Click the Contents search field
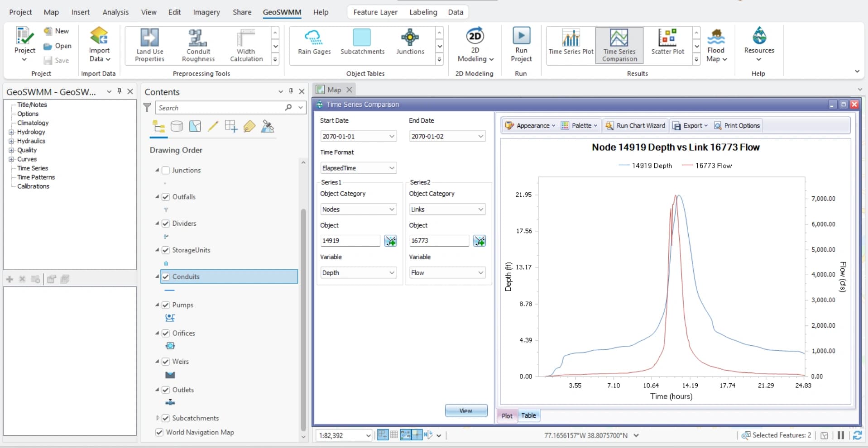The height and width of the screenshot is (448, 868). (220, 108)
